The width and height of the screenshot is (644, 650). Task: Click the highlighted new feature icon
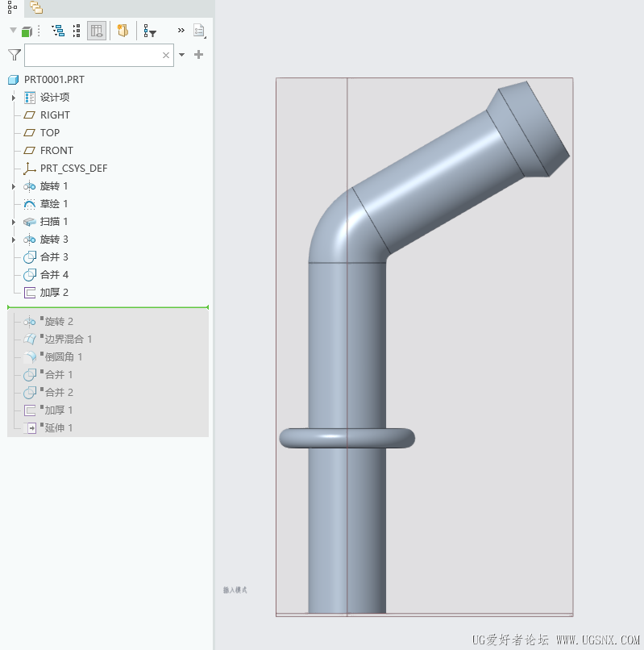(x=123, y=31)
